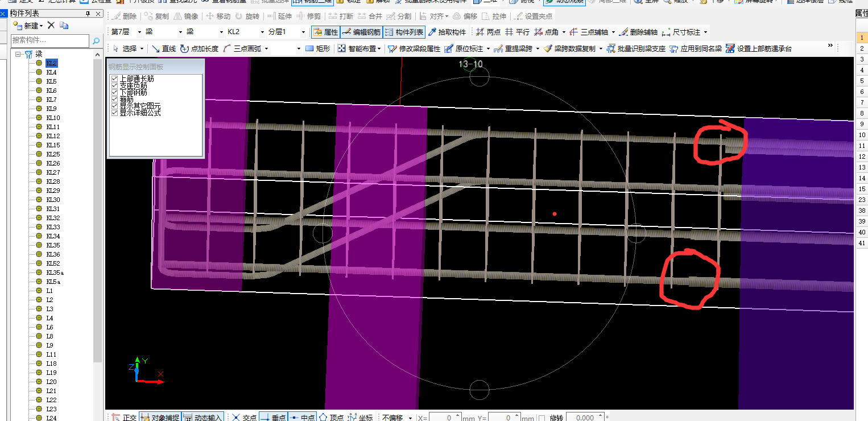
Task: Toggle the 箍筋 stirrup checkbox
Action: point(114,99)
